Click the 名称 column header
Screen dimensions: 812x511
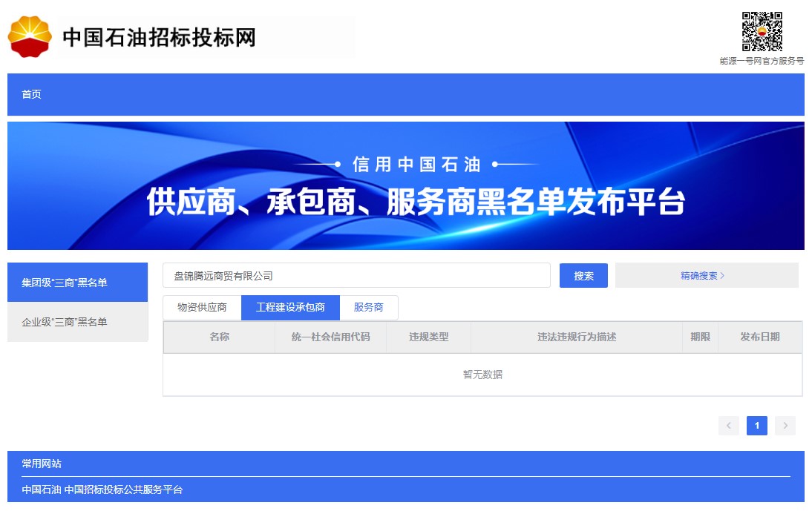point(219,337)
